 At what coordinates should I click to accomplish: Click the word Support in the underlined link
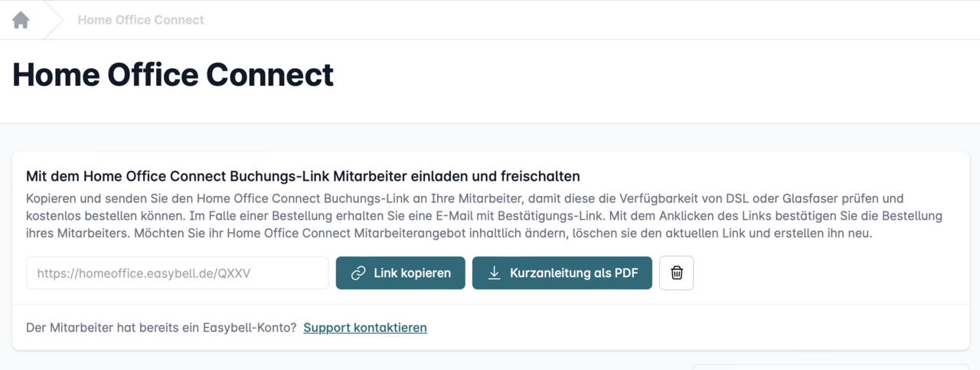[327, 328]
